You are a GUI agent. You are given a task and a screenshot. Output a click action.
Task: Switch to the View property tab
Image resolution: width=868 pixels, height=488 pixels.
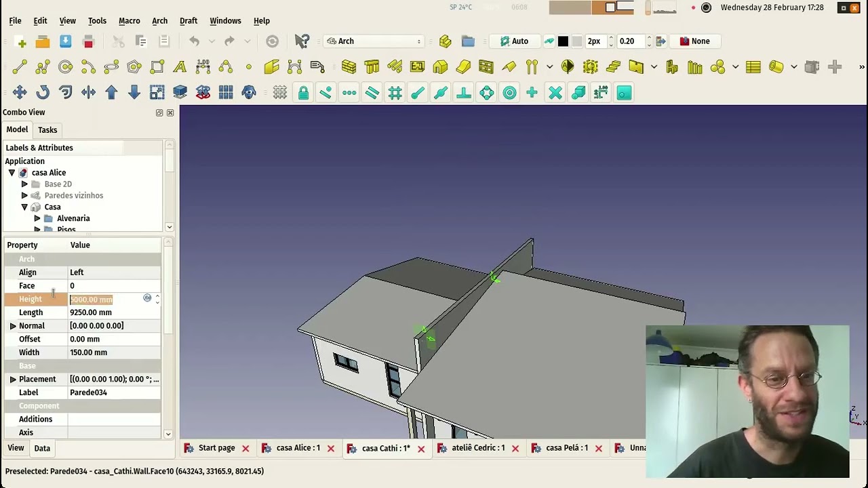(x=16, y=448)
